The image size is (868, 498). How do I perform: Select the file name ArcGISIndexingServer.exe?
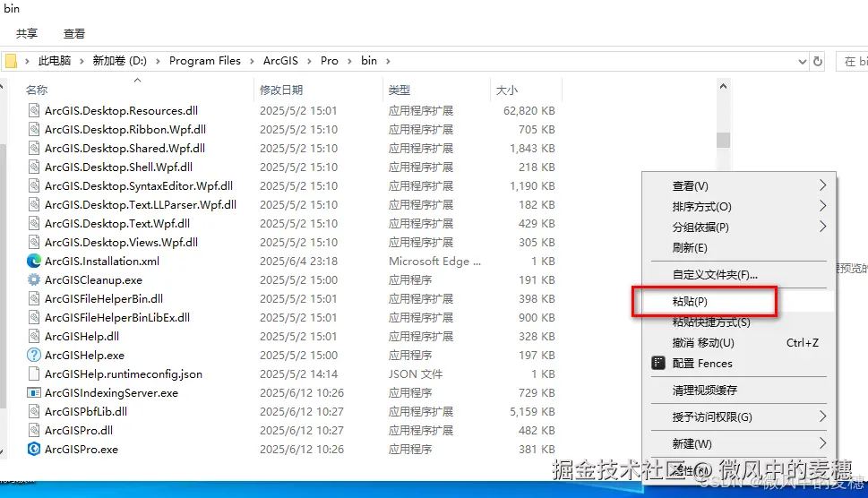(x=111, y=393)
